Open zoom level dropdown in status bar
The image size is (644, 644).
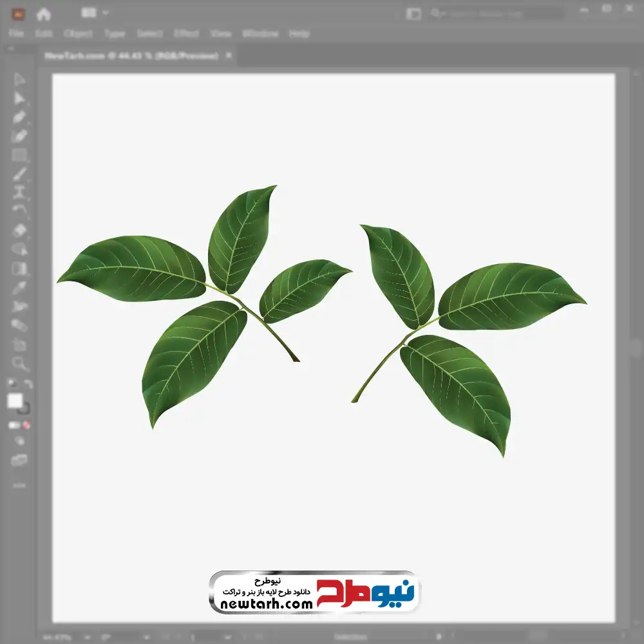tap(87, 638)
